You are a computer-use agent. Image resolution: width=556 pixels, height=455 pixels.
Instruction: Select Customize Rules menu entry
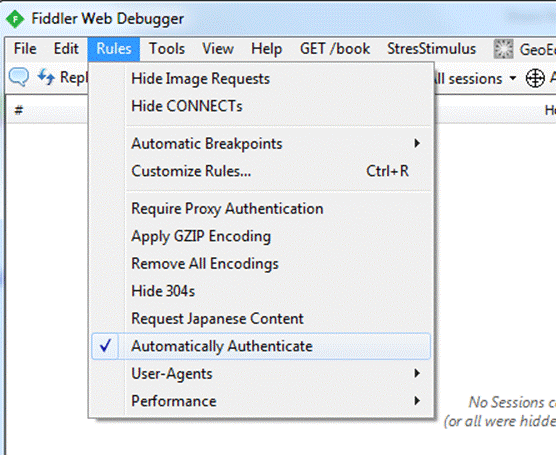coord(261,171)
